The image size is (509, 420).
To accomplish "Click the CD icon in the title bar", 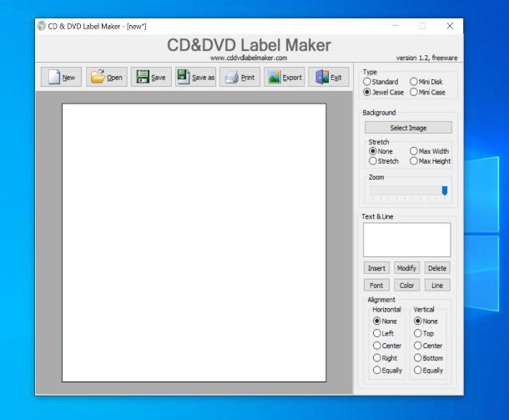I will [x=42, y=26].
